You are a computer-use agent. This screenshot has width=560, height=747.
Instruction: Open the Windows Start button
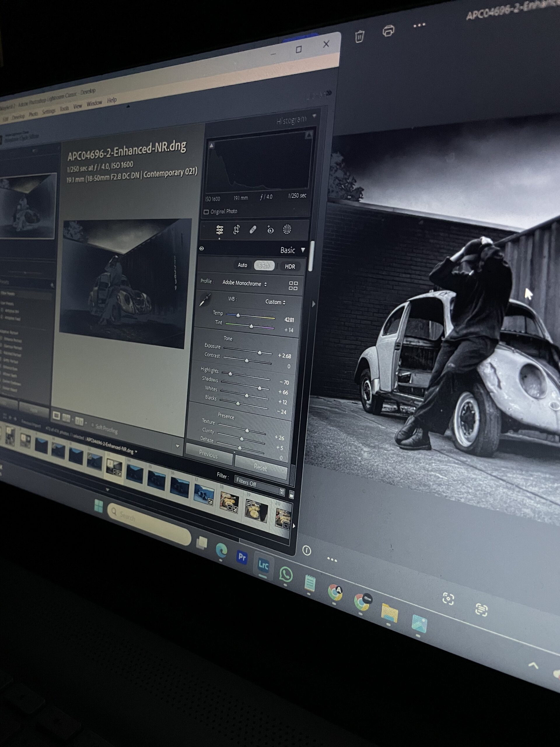[99, 506]
